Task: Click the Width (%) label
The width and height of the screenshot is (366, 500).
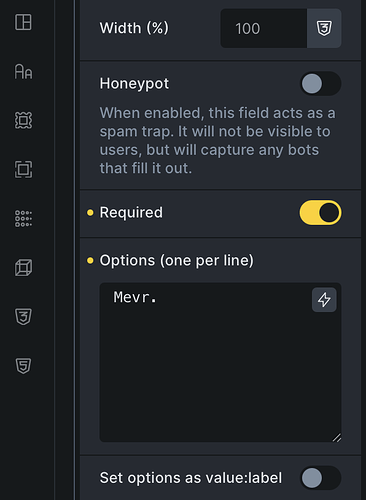Action: (134, 28)
